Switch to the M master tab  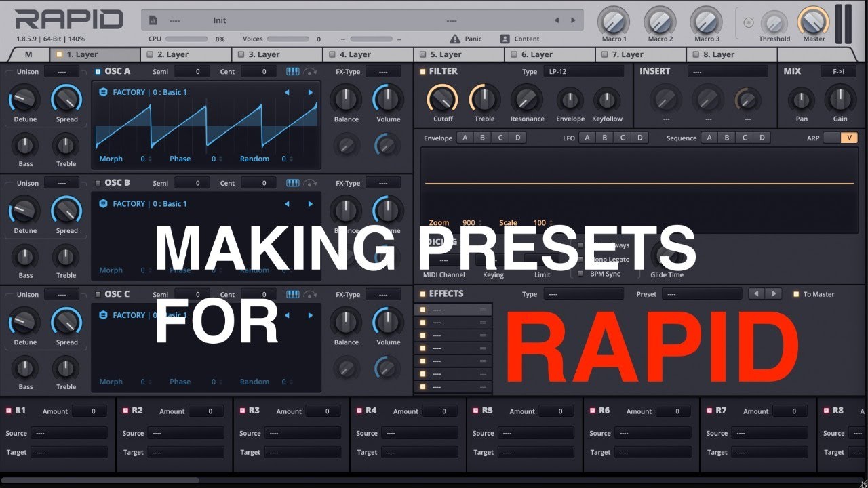pyautogui.click(x=28, y=54)
